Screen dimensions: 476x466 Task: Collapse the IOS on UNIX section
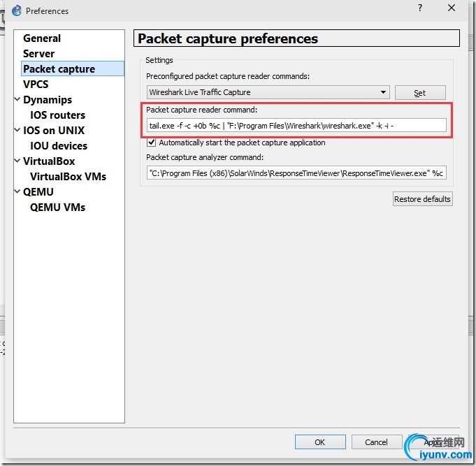tap(17, 130)
